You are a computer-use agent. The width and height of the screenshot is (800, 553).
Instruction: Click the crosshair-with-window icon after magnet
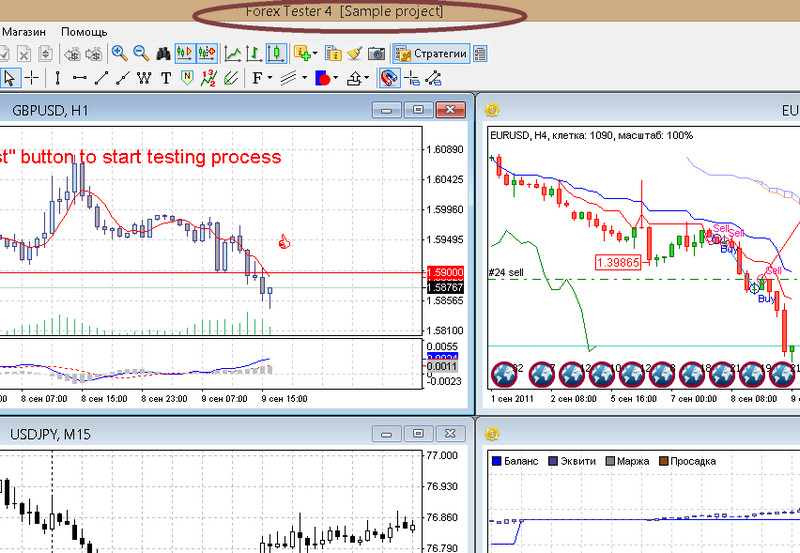pyautogui.click(x=412, y=78)
